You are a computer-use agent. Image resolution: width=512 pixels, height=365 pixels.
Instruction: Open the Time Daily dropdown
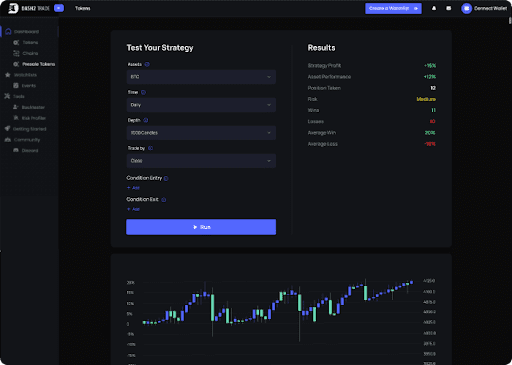pos(201,105)
